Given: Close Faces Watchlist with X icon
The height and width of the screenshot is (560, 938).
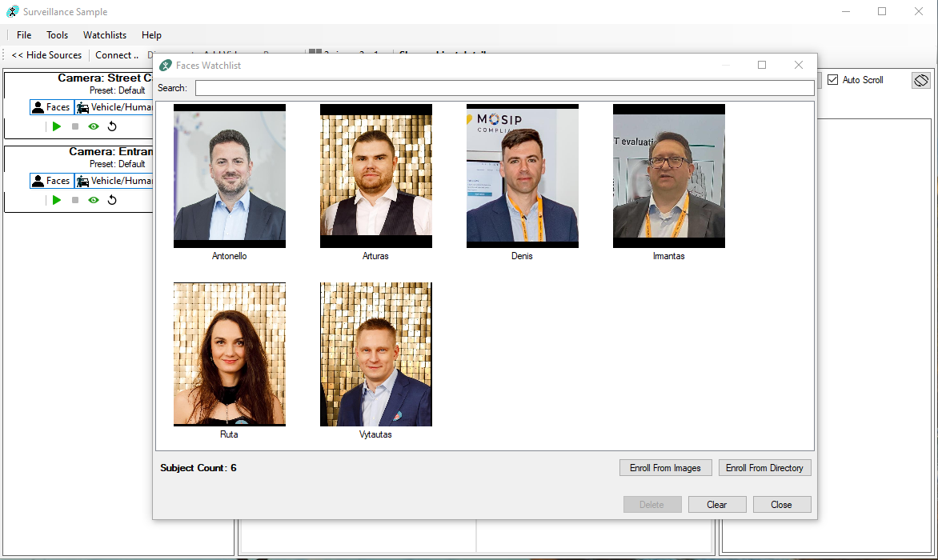Looking at the screenshot, I should (799, 65).
